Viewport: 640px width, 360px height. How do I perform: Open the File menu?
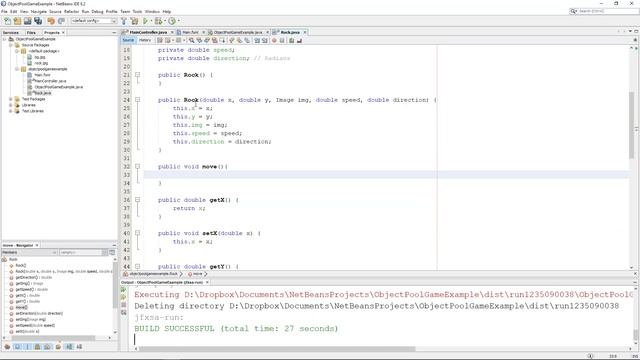pyautogui.click(x=4, y=11)
